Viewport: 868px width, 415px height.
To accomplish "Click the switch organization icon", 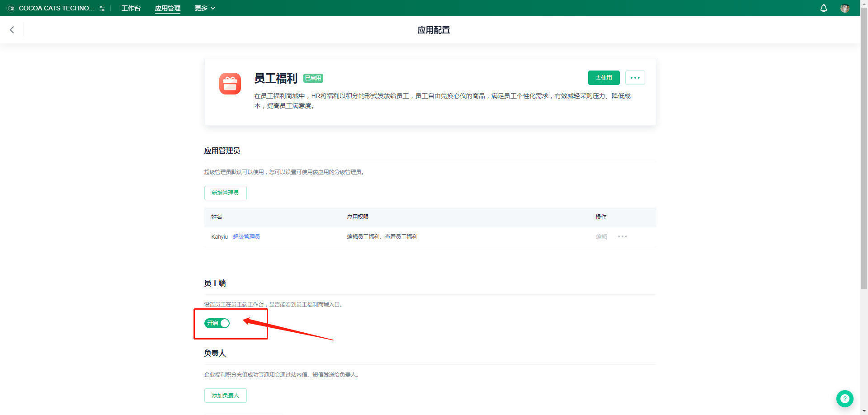I will pos(102,9).
